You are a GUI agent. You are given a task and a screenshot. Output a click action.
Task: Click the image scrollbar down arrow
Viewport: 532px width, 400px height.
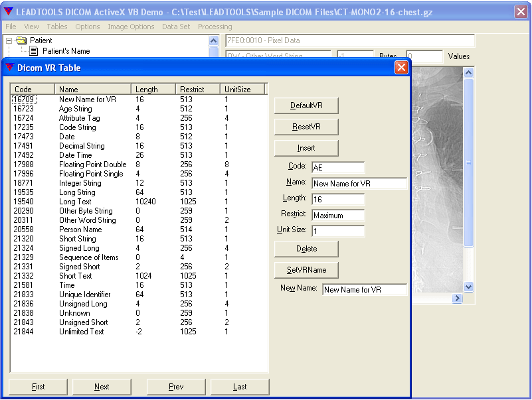coord(469,287)
